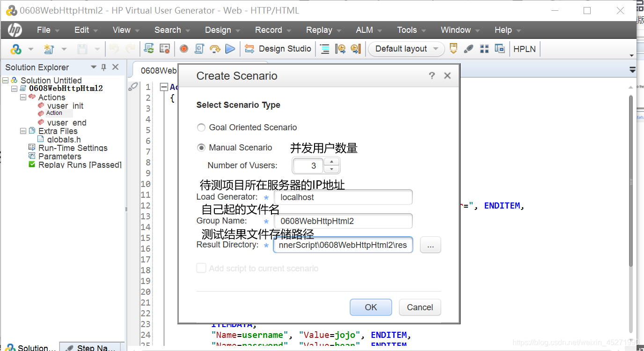Screen dimensions: 644x351
Task: Click OK in Create Scenario dialog
Action: coord(371,307)
